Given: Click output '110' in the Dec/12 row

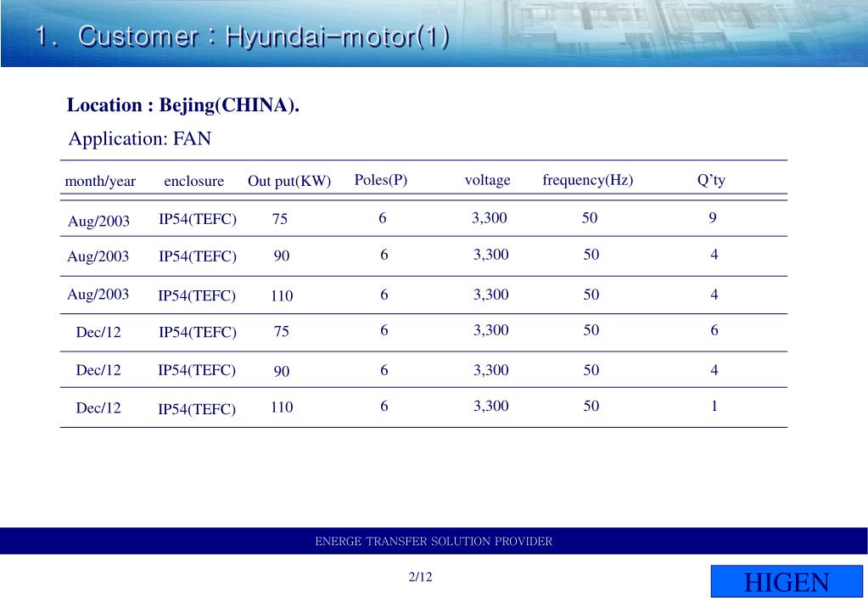Looking at the screenshot, I should click(282, 407).
